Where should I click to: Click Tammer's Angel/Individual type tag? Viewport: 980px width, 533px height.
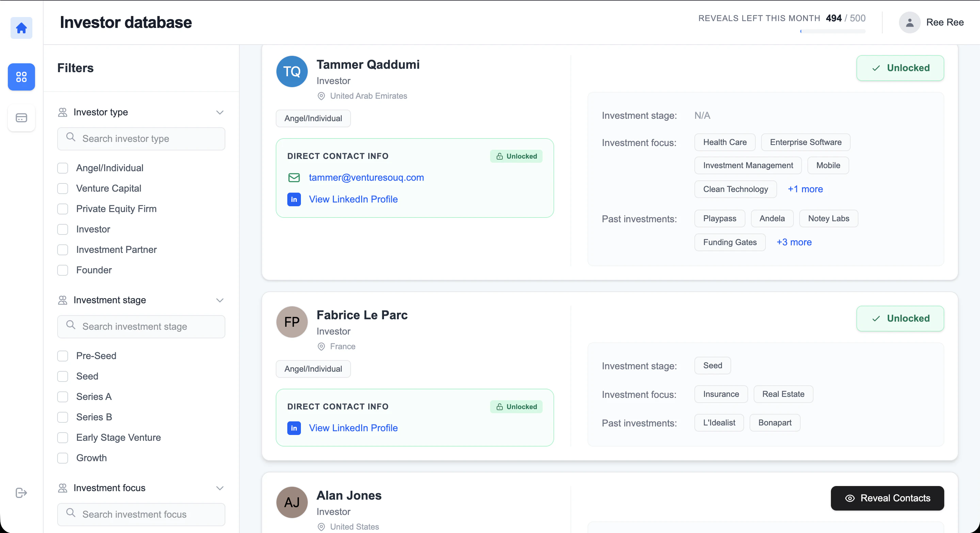313,119
